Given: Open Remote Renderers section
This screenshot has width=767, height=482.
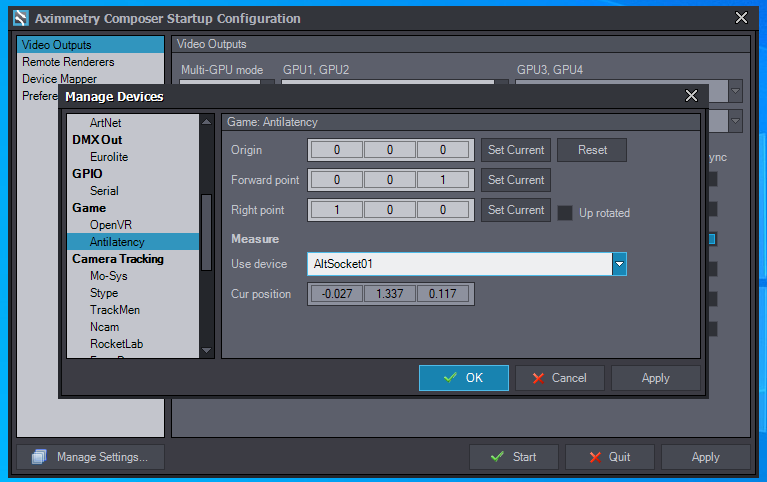Looking at the screenshot, I should 90,62.
